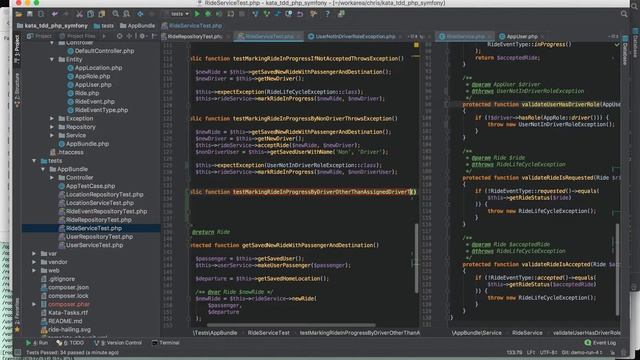Click the Stop square icon
This screenshot has width=640, height=360.
click(x=242, y=14)
